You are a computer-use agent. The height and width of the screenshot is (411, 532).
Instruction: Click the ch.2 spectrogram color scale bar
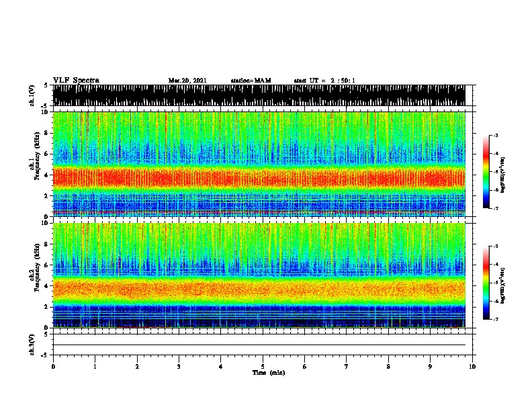[486, 283]
